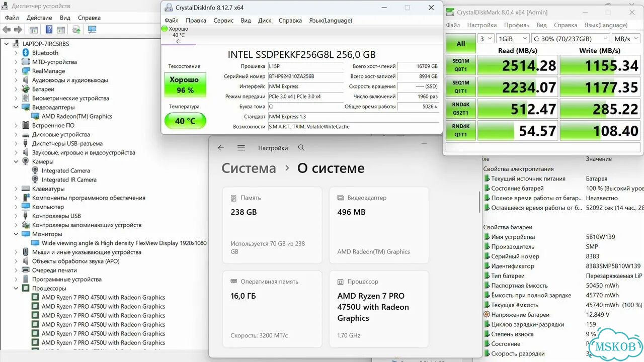Expand the MTD-устройства category
This screenshot has width=644, height=362.
click(x=16, y=62)
